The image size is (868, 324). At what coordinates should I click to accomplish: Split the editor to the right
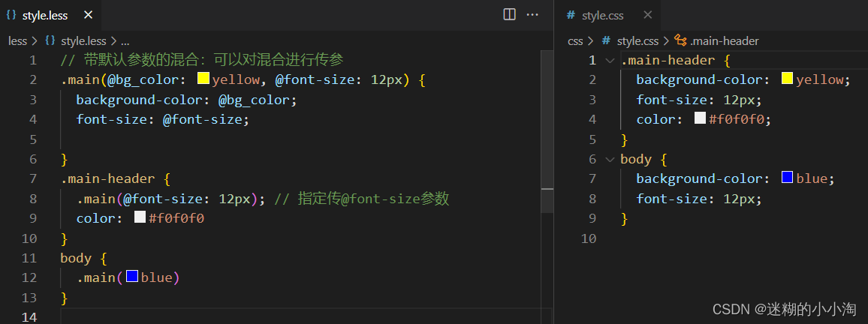[509, 15]
